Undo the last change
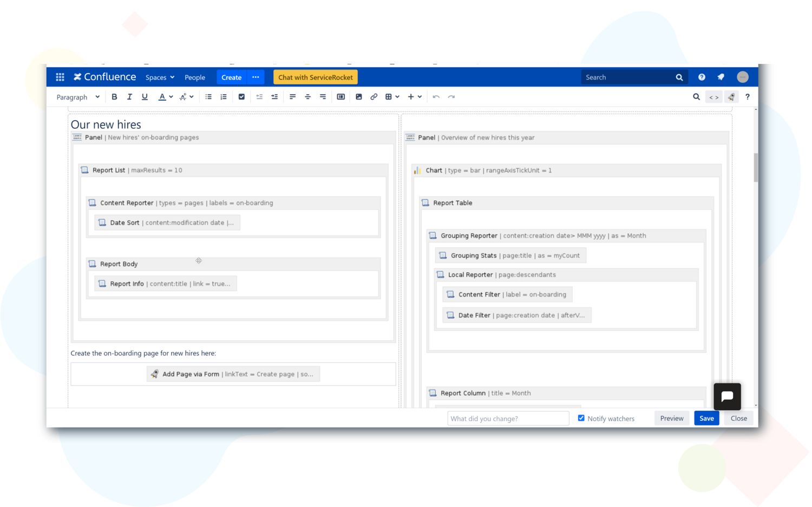This screenshot has width=812, height=507. pos(436,96)
